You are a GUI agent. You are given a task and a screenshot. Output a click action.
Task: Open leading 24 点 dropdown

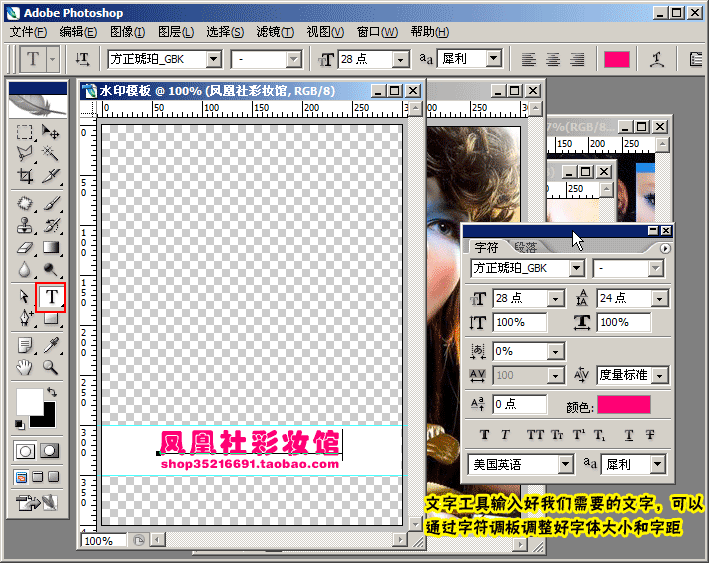[x=660, y=298]
